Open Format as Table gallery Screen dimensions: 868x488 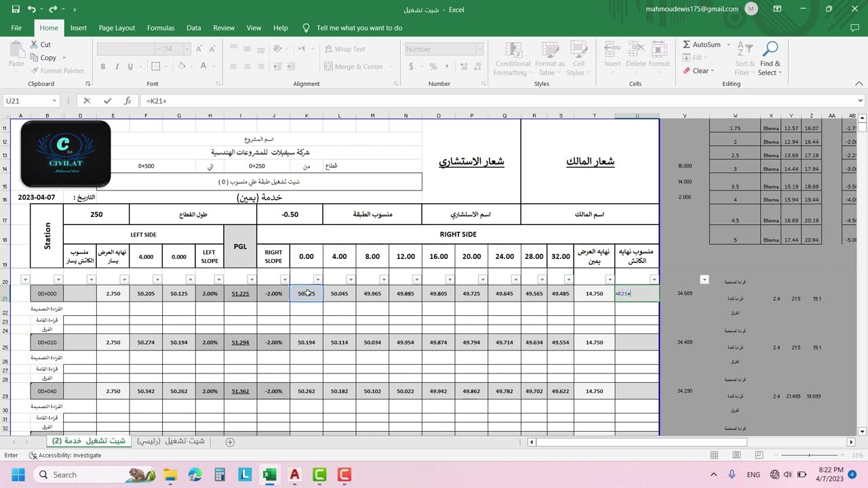(549, 59)
